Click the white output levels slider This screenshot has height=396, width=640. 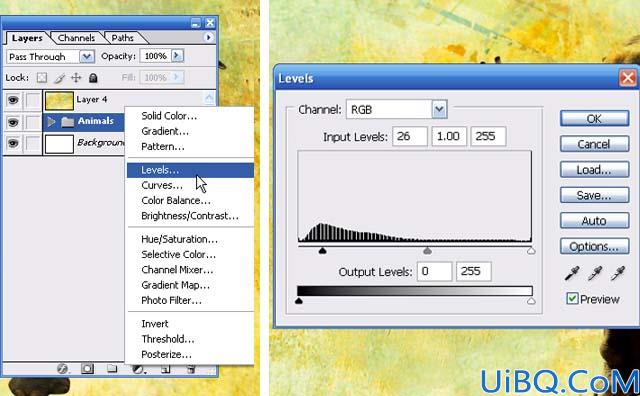531,301
